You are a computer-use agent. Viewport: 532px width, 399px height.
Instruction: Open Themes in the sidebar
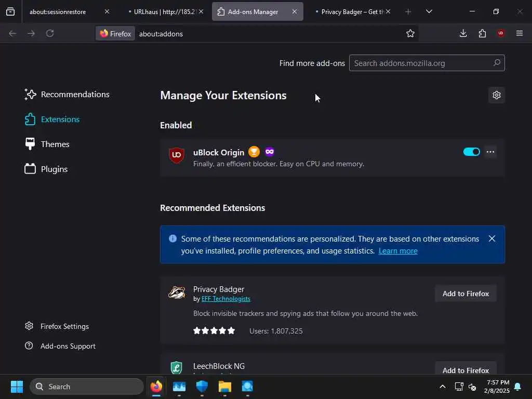click(47, 144)
